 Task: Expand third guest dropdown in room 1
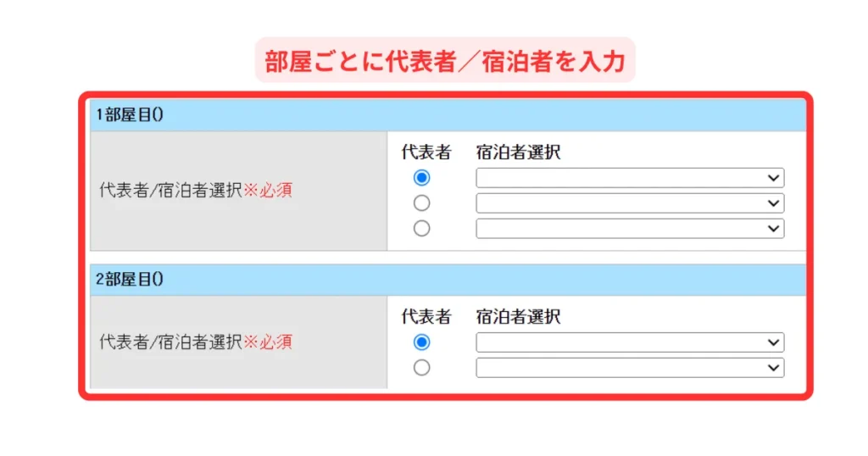tap(630, 228)
